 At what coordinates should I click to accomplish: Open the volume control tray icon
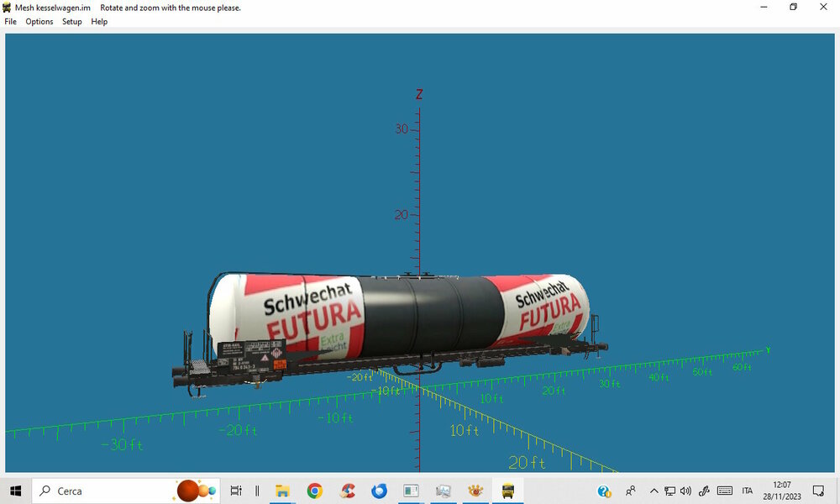coord(685,491)
